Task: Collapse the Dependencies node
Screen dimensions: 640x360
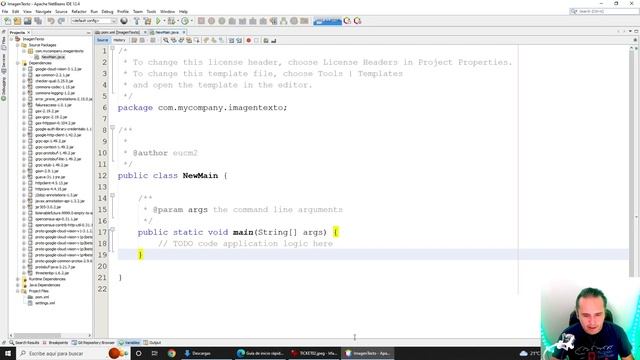Action: (18, 63)
